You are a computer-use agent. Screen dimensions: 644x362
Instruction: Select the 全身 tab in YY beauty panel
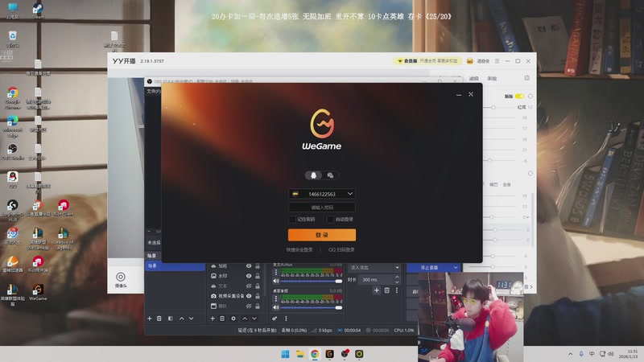pyautogui.click(x=507, y=185)
